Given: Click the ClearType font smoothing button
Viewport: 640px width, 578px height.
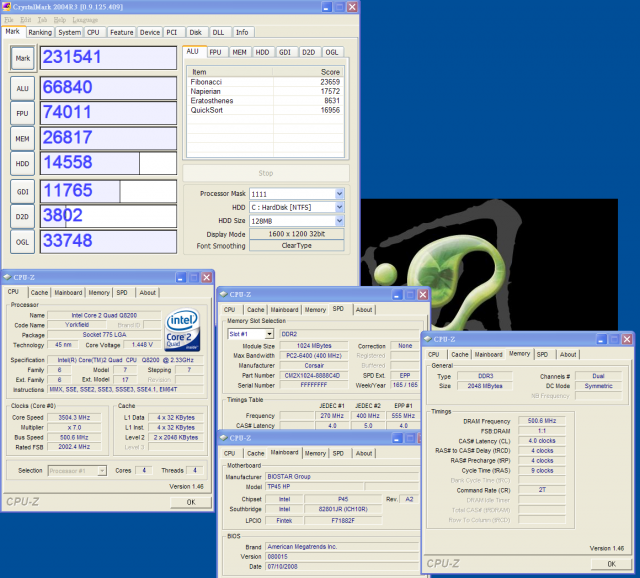Looking at the screenshot, I should pos(297,246).
